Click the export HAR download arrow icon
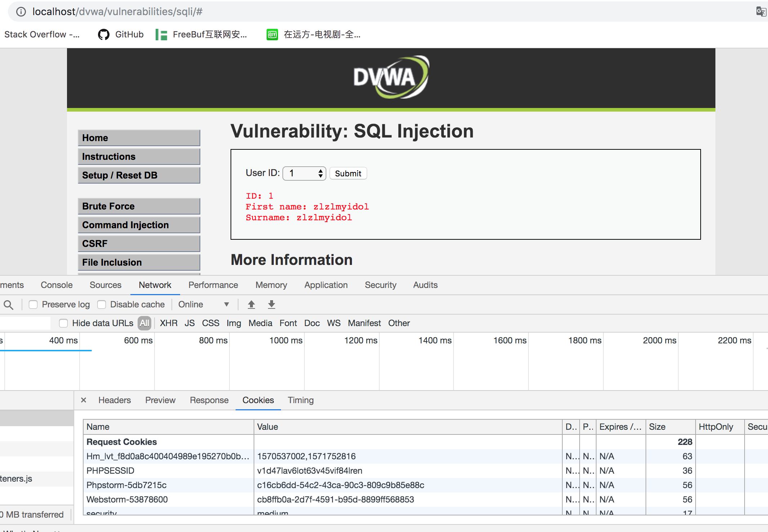The width and height of the screenshot is (768, 532). click(272, 305)
